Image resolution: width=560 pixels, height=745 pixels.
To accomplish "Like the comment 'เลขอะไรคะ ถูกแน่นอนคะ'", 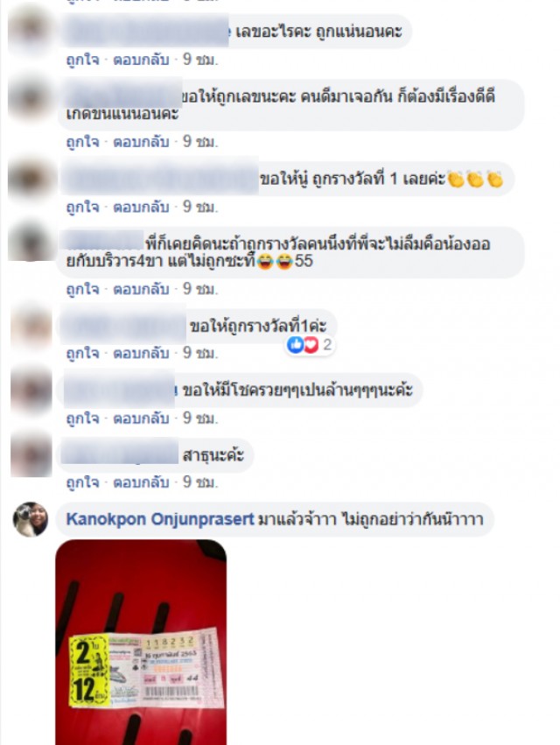I will [82, 60].
